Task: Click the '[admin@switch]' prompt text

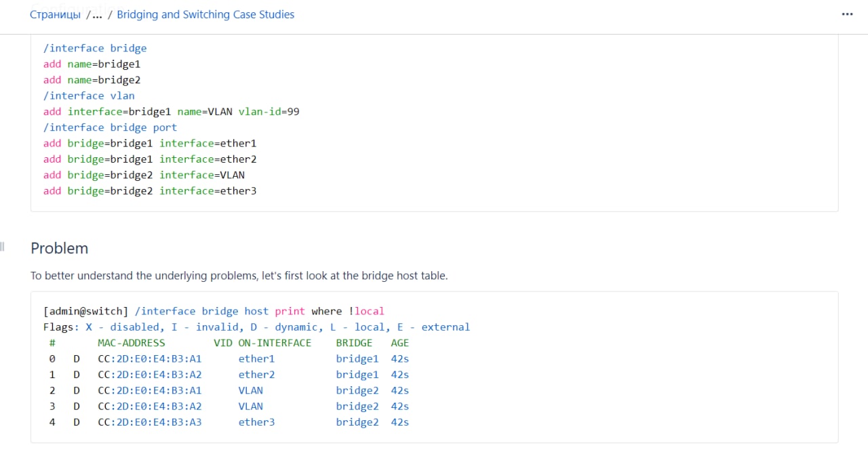Action: point(85,311)
